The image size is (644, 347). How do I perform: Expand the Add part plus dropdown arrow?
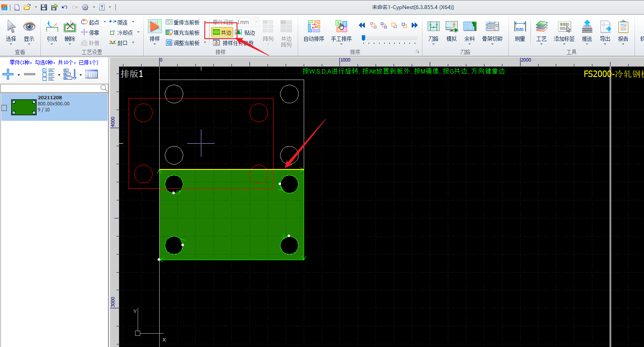[18, 75]
